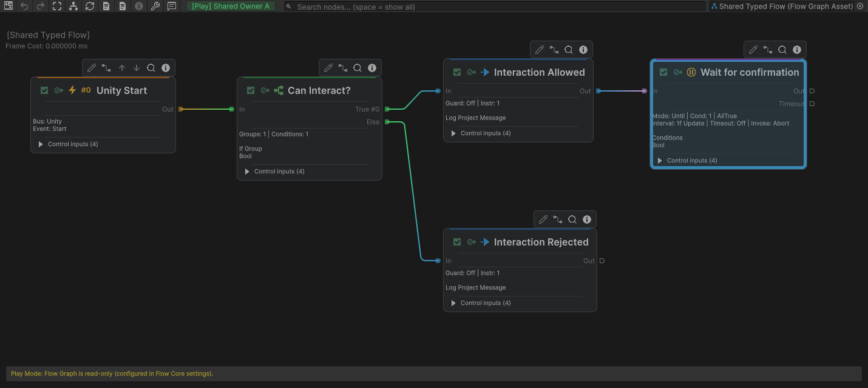Click the Play Mode read-only status message
Viewport: 868px width, 388px height.
coord(112,373)
